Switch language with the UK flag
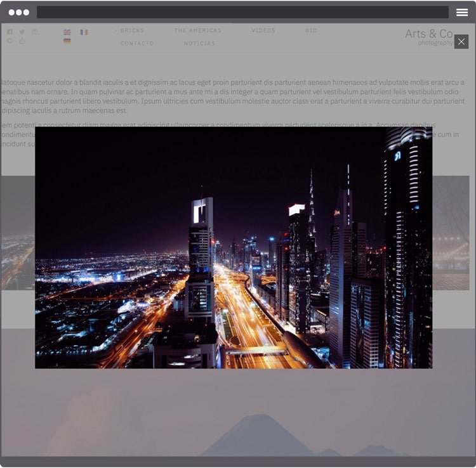This screenshot has height=468, width=476. point(67,32)
